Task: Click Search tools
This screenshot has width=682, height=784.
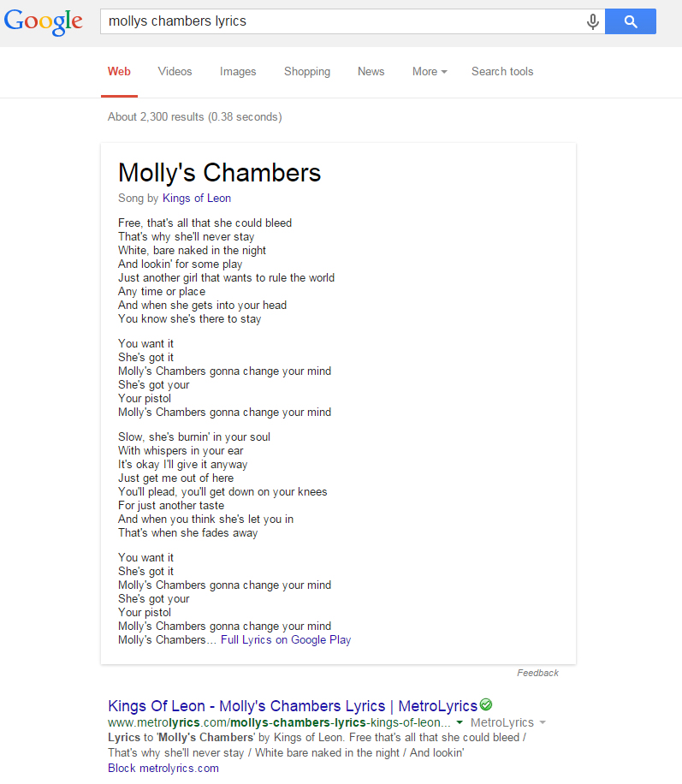Action: pyautogui.click(x=501, y=72)
